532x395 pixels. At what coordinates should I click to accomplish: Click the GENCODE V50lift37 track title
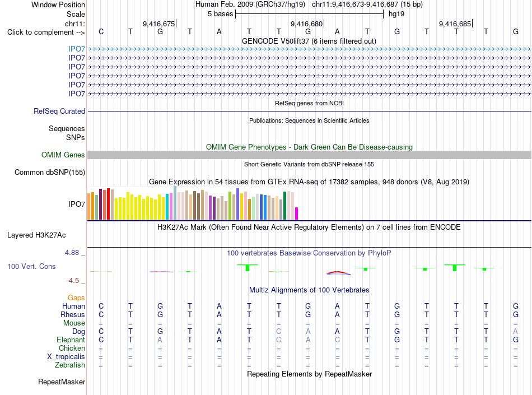[x=309, y=41]
